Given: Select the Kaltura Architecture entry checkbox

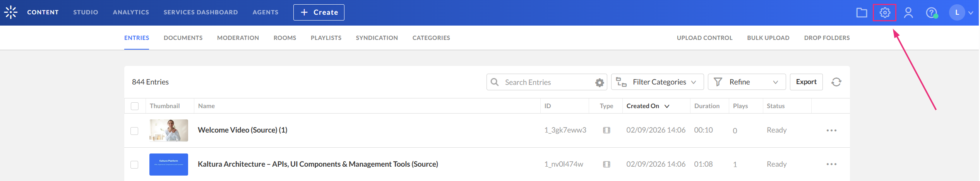Looking at the screenshot, I should (x=134, y=165).
